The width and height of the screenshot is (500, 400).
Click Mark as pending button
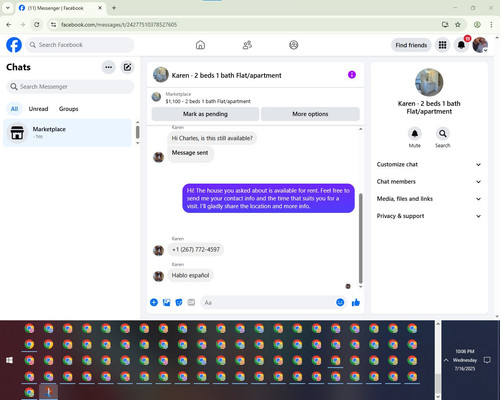(x=205, y=114)
